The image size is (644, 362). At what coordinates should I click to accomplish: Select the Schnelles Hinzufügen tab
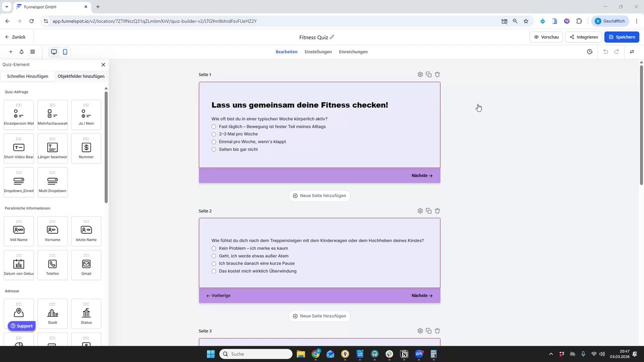[28, 76]
